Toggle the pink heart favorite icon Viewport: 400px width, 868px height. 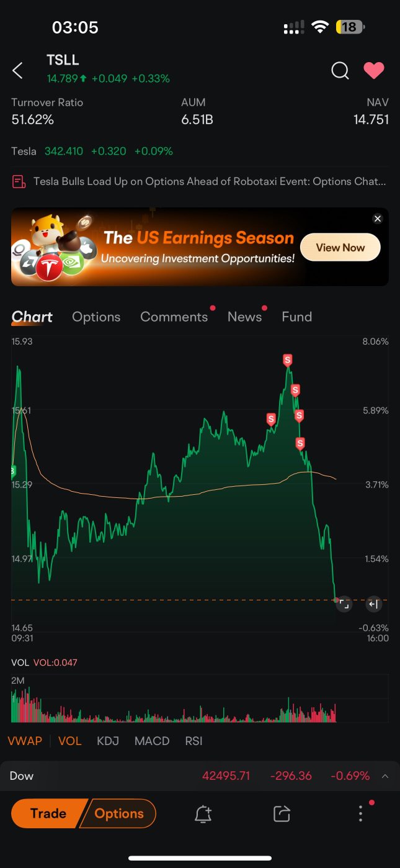click(x=374, y=71)
